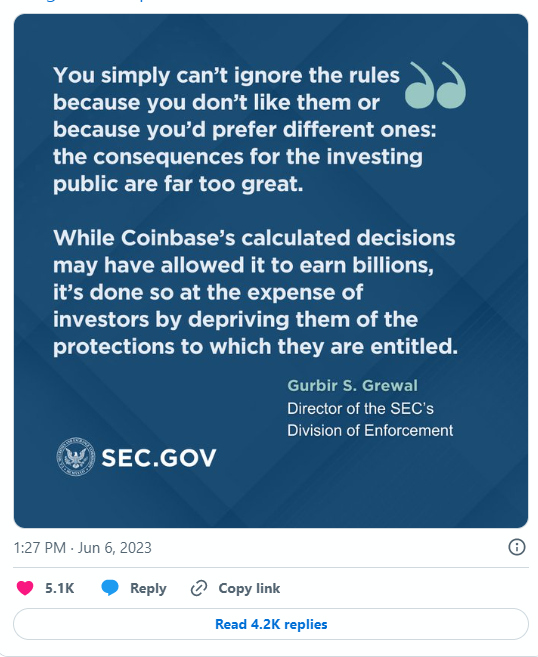Click the chain link icon
The image size is (538, 657).
(199, 588)
